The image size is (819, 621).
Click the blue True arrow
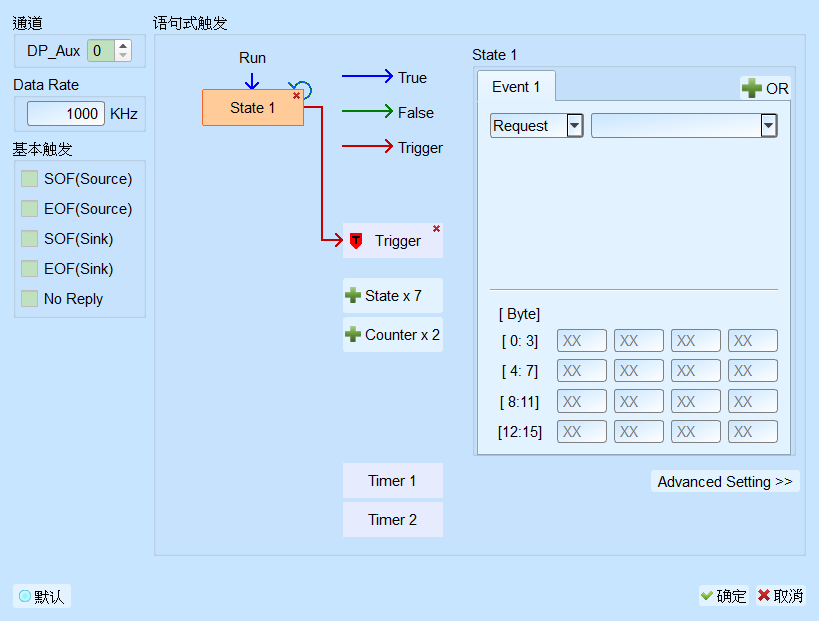(367, 76)
